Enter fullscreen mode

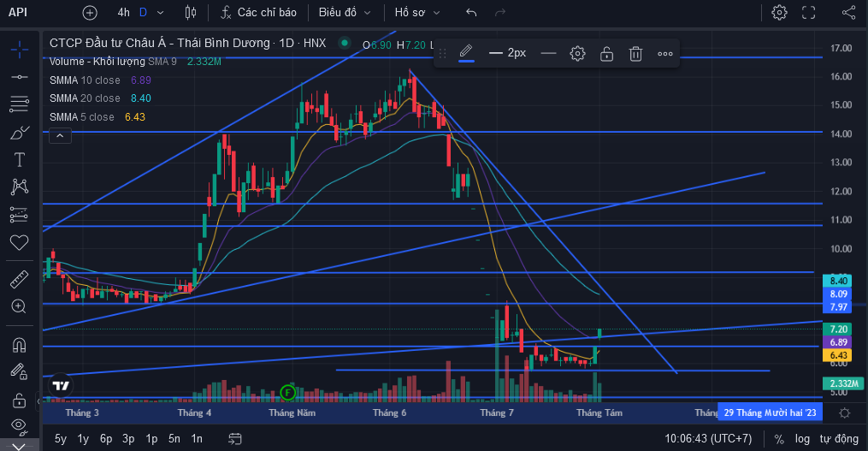click(809, 12)
